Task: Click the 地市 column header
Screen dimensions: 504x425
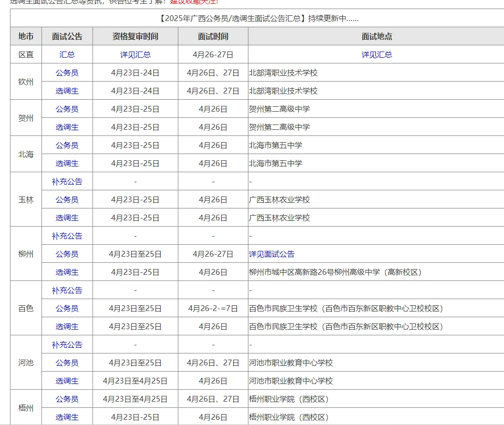Action: 26,36
